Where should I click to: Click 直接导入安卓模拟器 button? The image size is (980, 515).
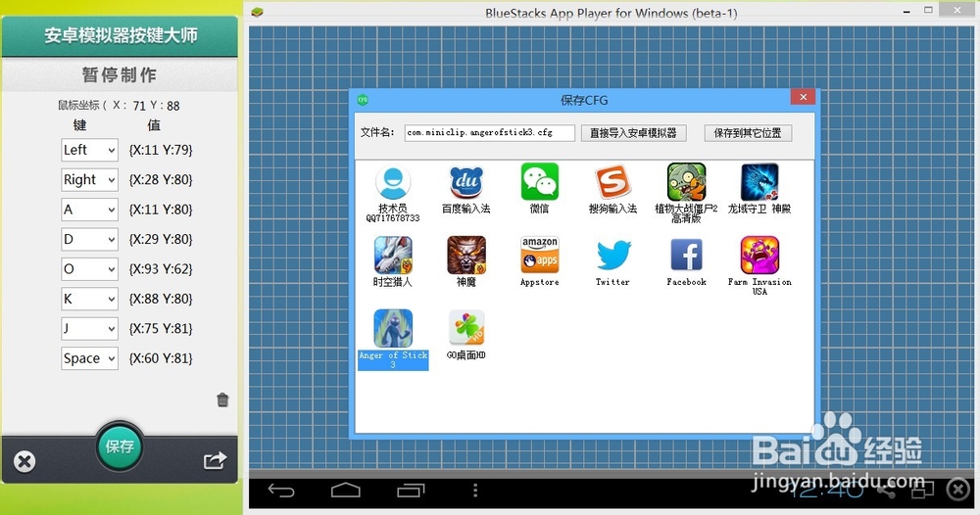(633, 133)
